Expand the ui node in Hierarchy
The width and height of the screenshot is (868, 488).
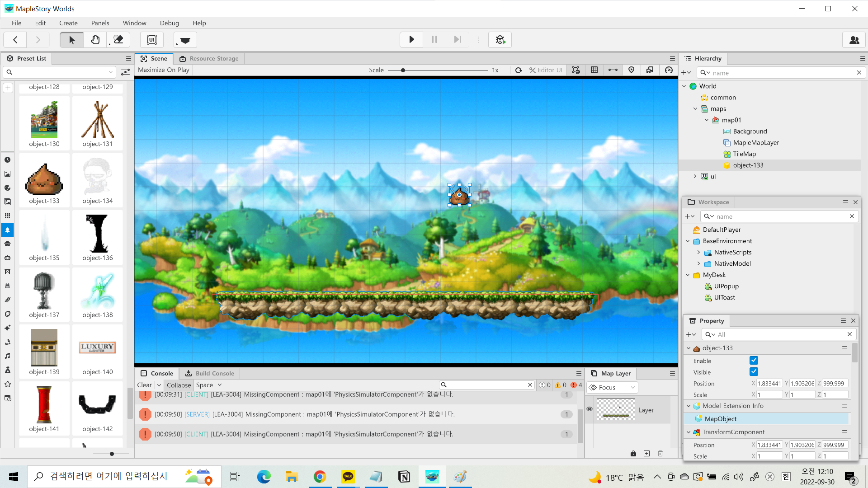coord(695,177)
